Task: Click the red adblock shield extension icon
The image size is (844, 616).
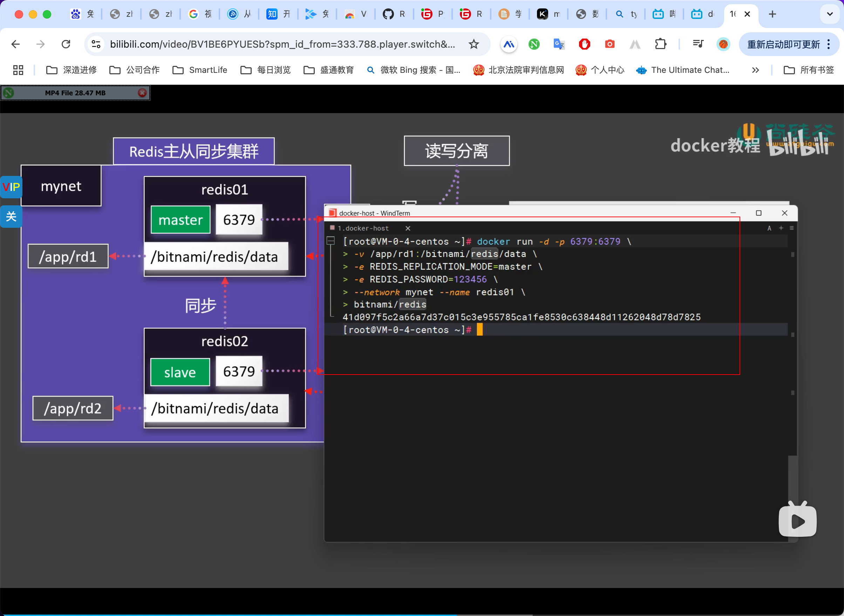Action: 584,45
